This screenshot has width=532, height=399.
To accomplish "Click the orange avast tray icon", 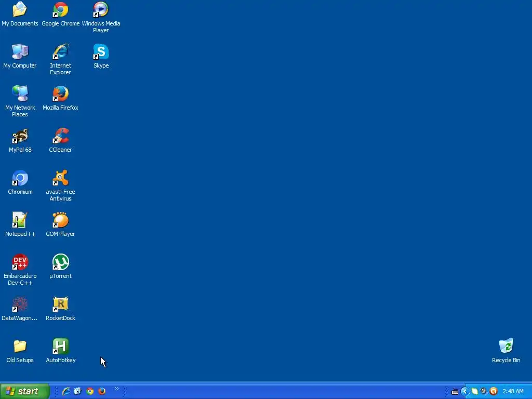I will pos(494,392).
